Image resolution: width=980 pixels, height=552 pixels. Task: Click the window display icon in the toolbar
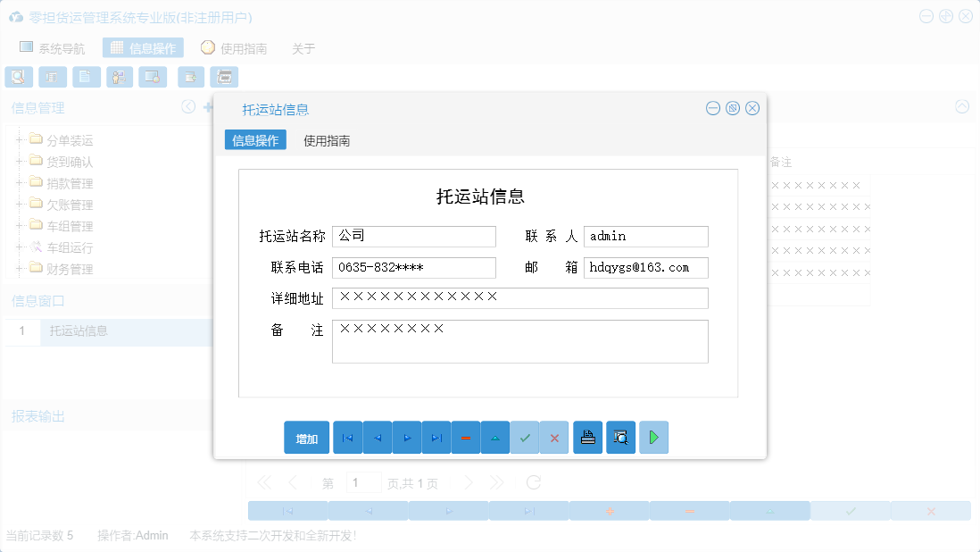pos(153,77)
